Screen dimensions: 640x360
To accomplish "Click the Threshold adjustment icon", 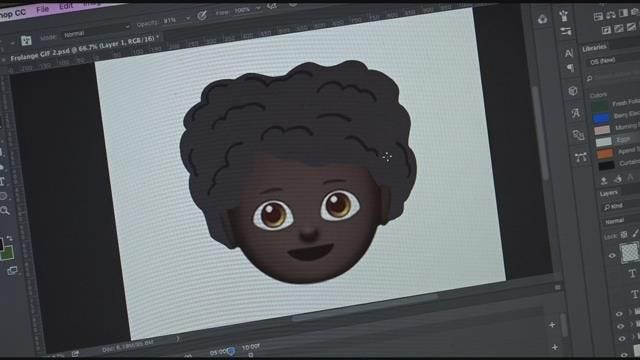I will click(x=631, y=27).
